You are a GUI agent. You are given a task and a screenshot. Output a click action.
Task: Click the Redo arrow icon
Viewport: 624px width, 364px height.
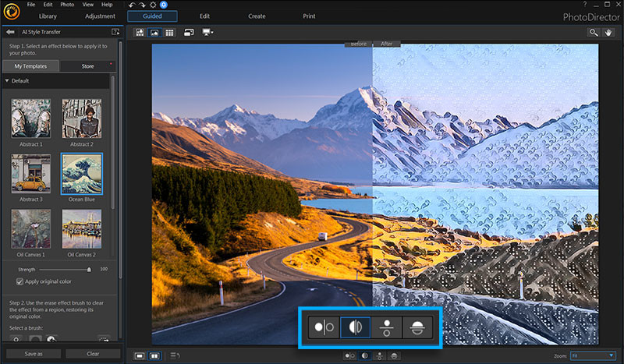(141, 5)
